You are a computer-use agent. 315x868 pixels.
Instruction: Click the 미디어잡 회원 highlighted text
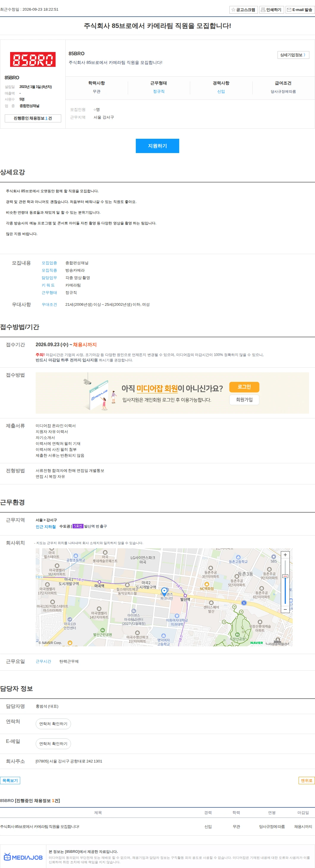pyautogui.click(x=157, y=388)
